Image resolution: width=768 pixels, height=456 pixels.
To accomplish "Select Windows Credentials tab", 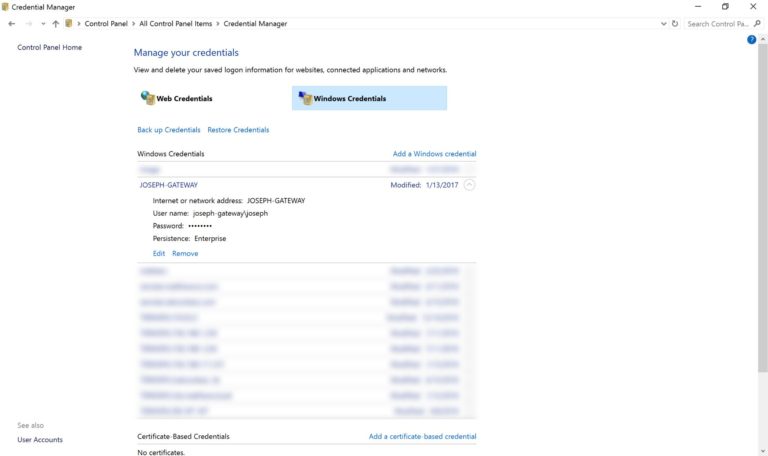I will (x=369, y=98).
